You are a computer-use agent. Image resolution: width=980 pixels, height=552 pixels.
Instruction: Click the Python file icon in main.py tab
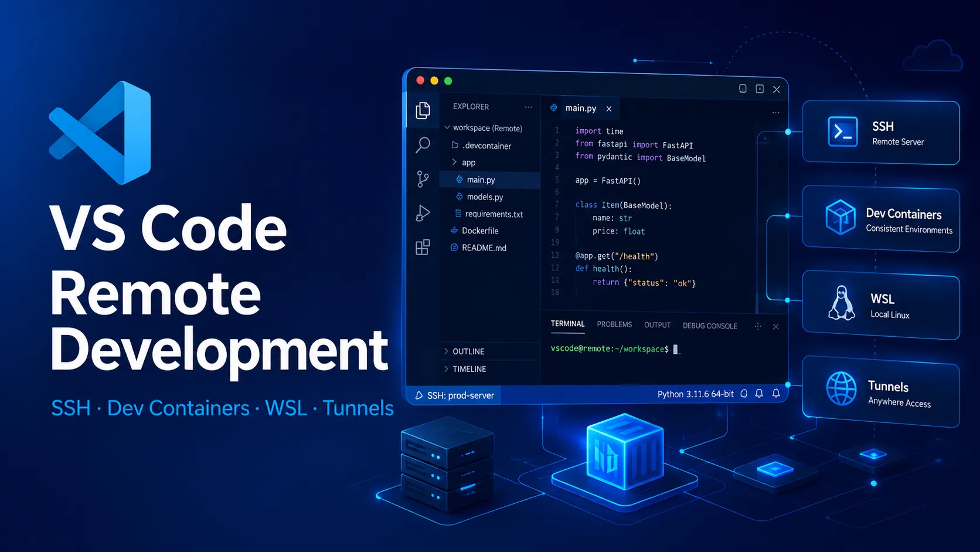[554, 108]
